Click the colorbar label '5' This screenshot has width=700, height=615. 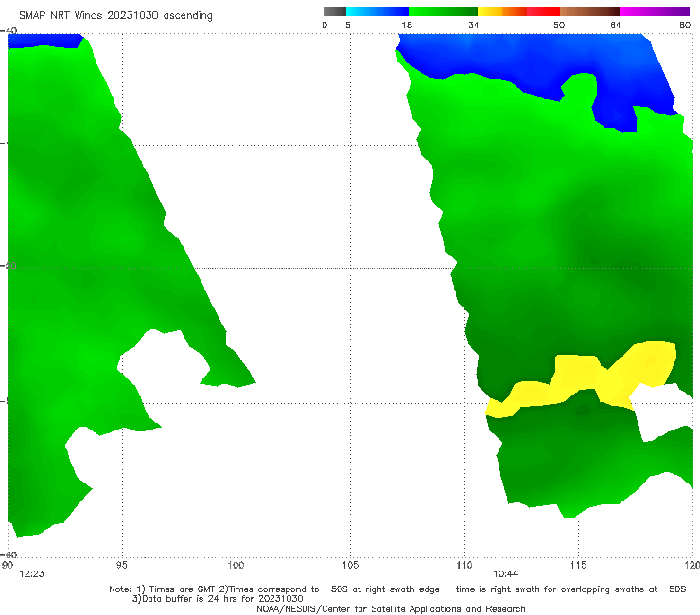pos(348,26)
